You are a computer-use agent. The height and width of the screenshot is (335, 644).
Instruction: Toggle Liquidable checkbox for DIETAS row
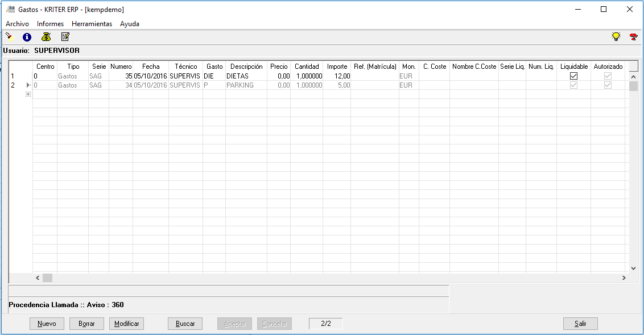point(573,76)
